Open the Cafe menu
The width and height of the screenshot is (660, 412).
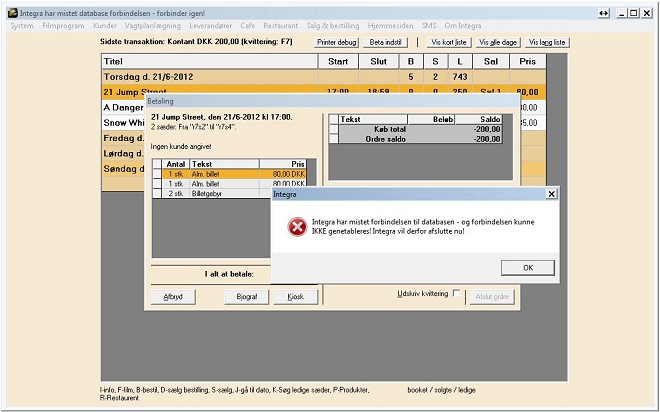tap(248, 26)
